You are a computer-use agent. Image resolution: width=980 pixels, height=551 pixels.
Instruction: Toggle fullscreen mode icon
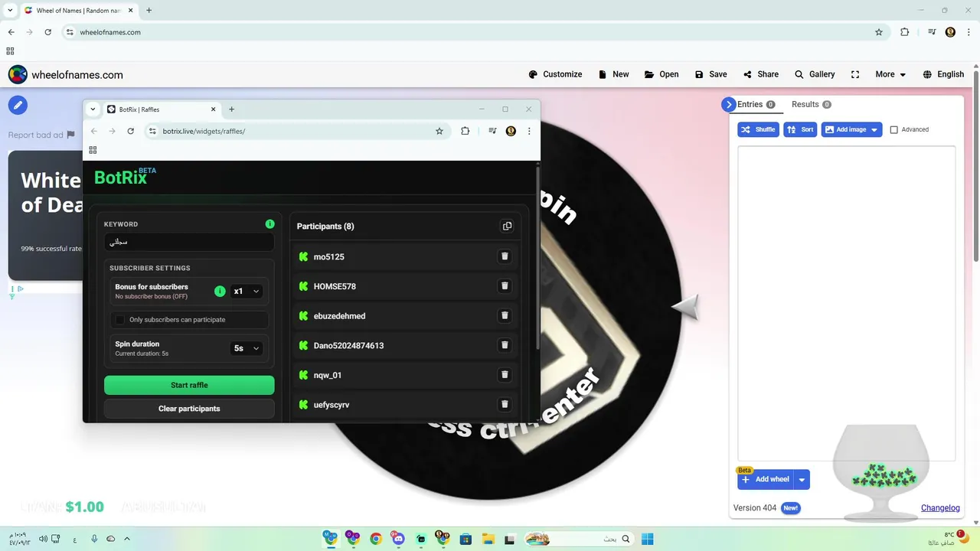coord(855,74)
